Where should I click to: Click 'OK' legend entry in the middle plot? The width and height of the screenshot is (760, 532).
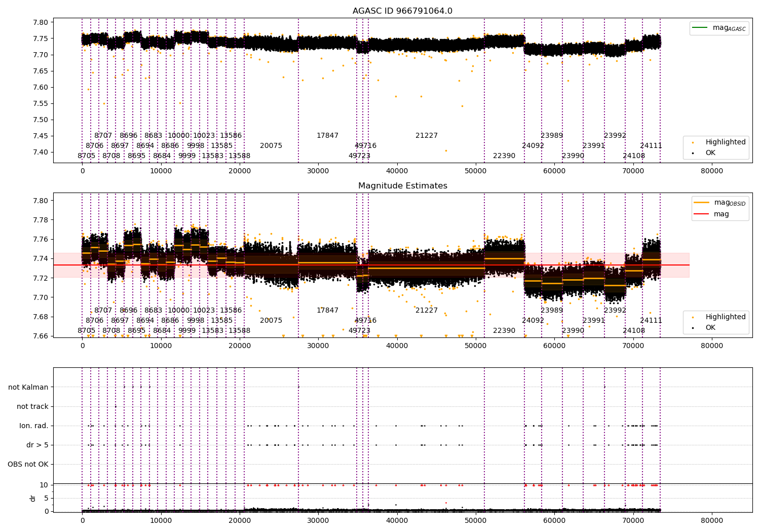[704, 327]
